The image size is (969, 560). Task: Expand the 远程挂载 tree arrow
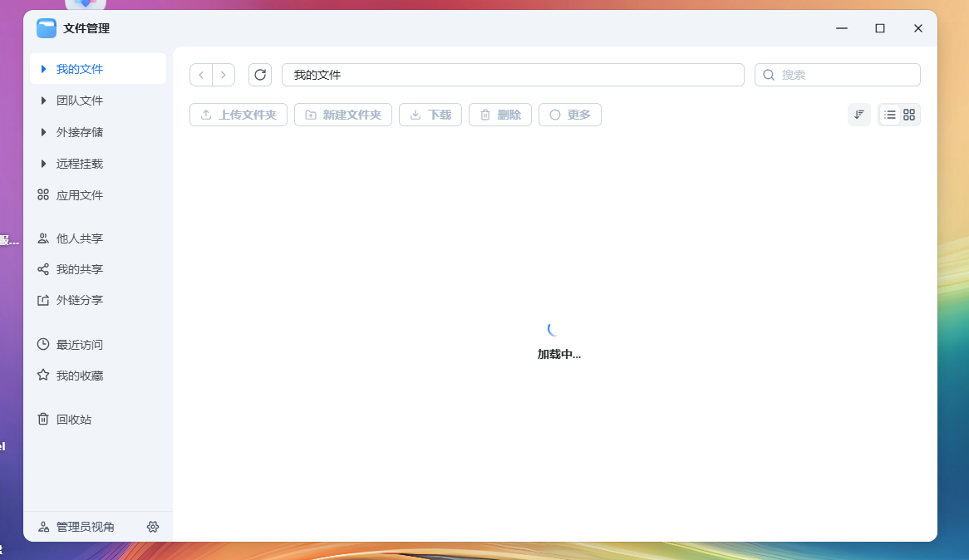(43, 164)
